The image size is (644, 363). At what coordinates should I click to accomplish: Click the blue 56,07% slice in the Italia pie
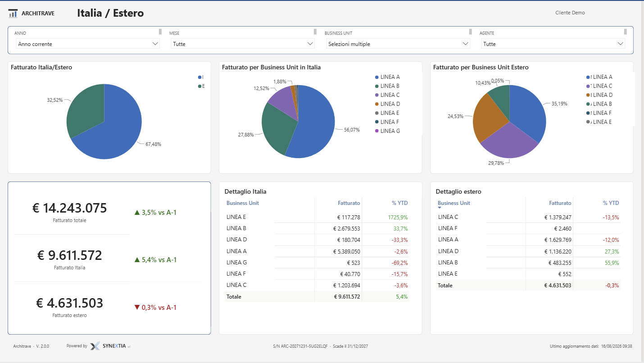(315, 124)
